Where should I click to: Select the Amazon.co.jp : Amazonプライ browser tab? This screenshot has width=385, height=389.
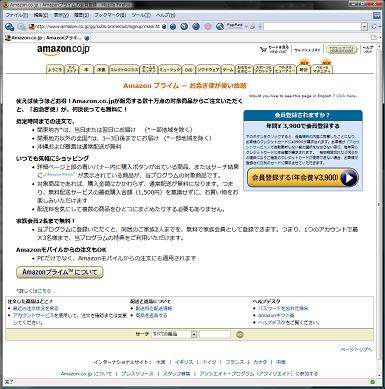point(47,38)
